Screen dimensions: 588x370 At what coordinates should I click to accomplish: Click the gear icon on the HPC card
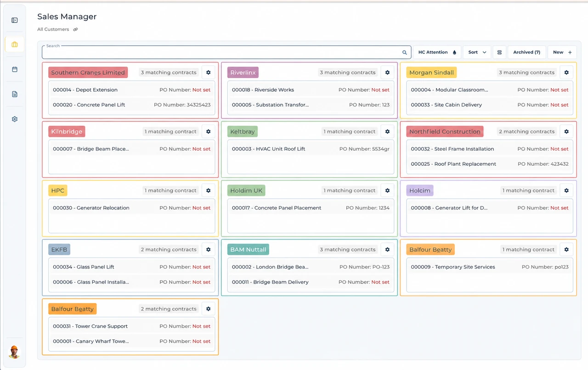[209, 191]
